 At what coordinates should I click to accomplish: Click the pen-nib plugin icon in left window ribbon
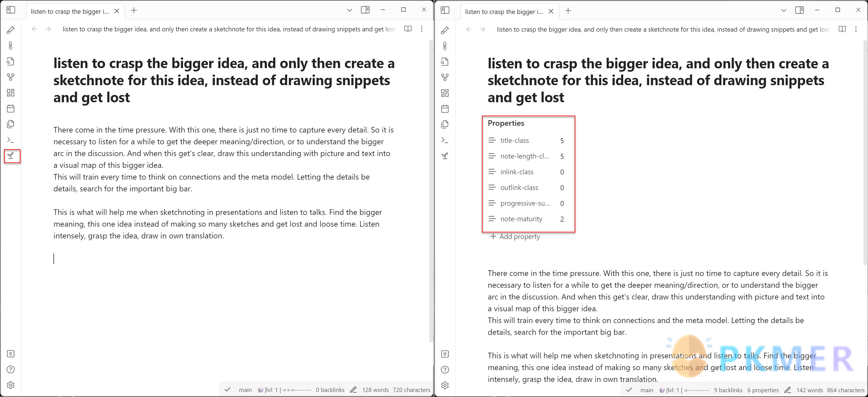click(10, 46)
